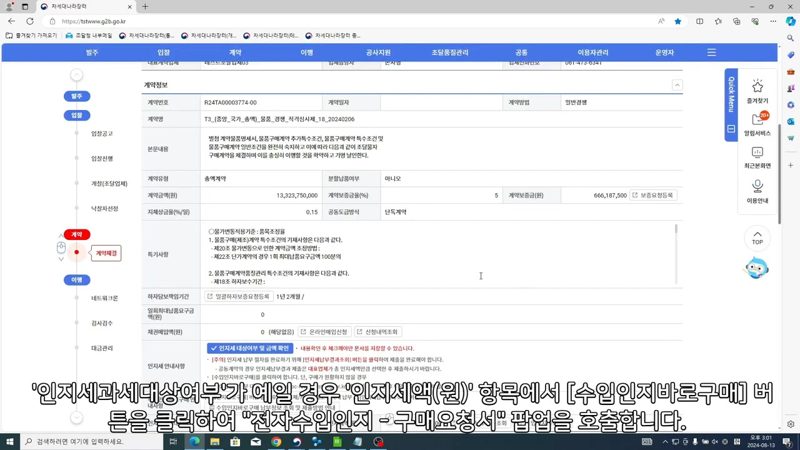
Task: Open Mail app from the taskbar
Action: point(256,442)
